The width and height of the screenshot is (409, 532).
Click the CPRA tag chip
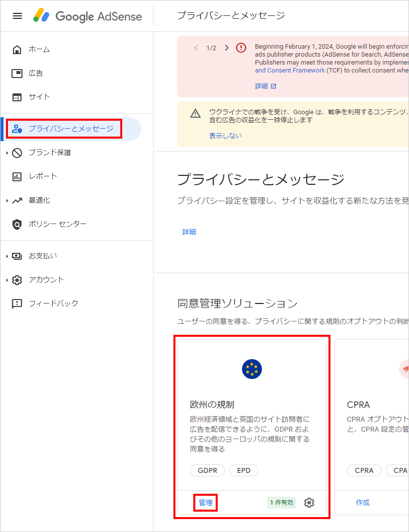(x=364, y=470)
